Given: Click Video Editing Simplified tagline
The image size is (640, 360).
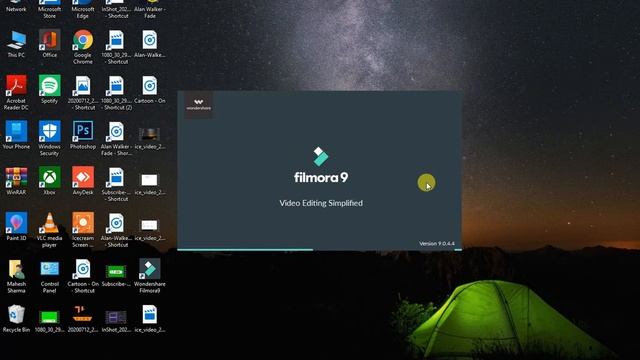Looking at the screenshot, I should 321,203.
